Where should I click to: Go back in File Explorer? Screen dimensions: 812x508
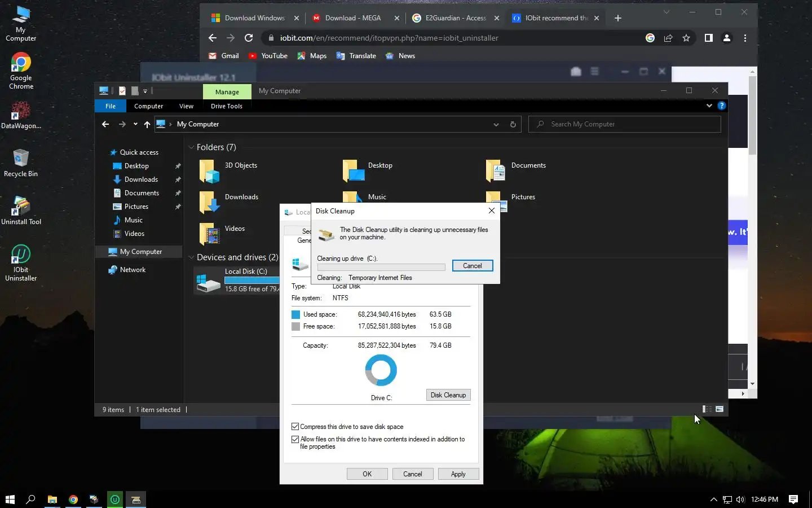105,124
